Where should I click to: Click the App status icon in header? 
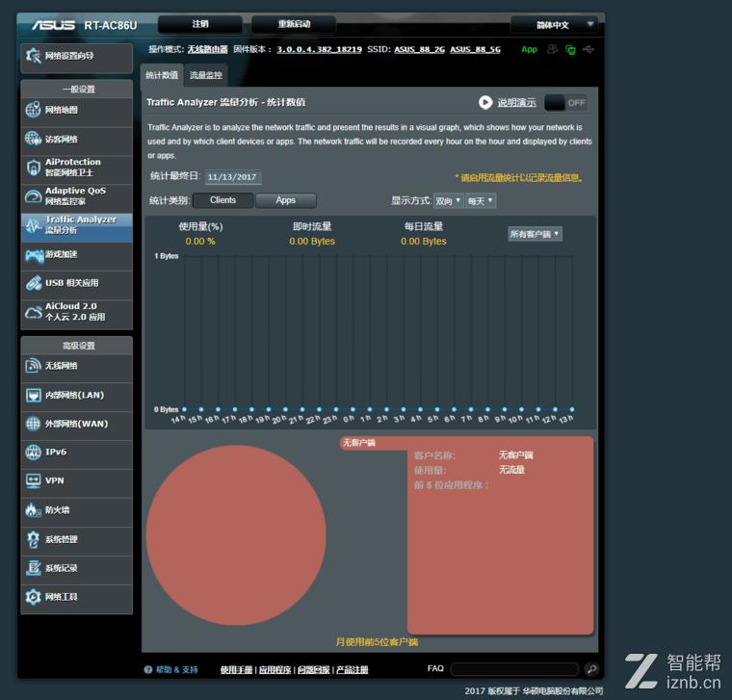[x=529, y=49]
